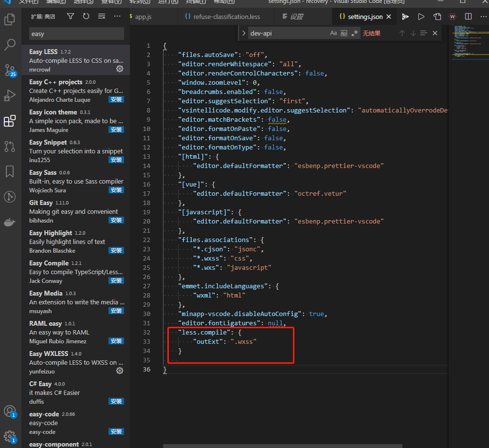This screenshot has width=489, height=448.
Task: Click the split editor icon in the editor toolbar
Action: (x=468, y=17)
